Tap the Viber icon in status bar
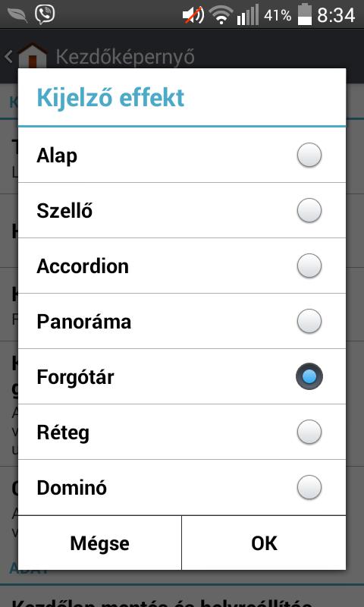The width and height of the screenshot is (364, 607). [x=45, y=14]
